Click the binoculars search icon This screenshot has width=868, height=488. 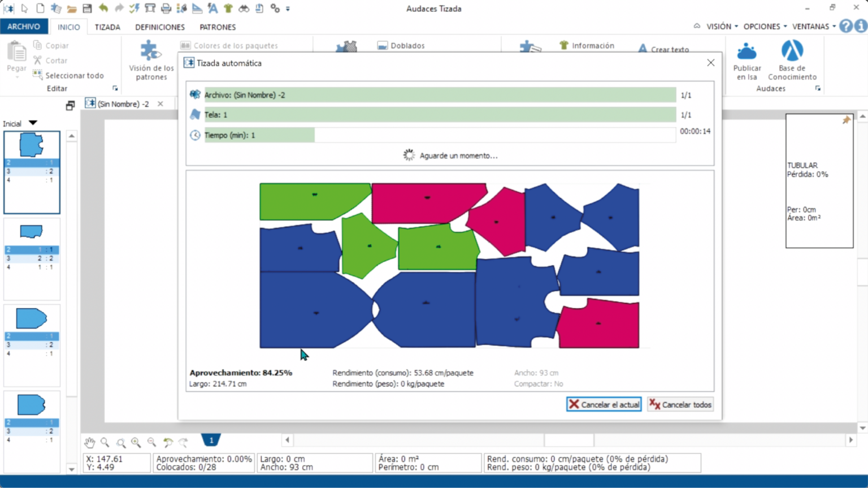pyautogui.click(x=244, y=8)
